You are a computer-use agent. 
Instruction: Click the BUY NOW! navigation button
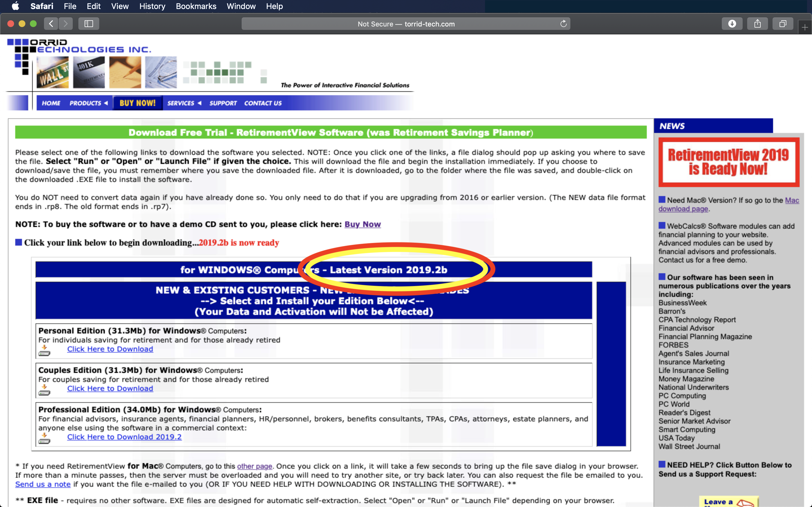[x=138, y=103]
